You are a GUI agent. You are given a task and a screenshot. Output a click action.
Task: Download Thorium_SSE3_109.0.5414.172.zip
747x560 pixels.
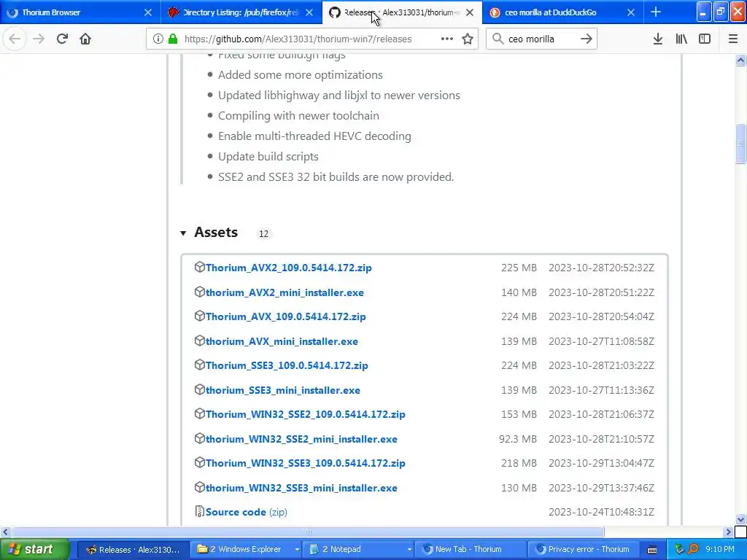(287, 366)
